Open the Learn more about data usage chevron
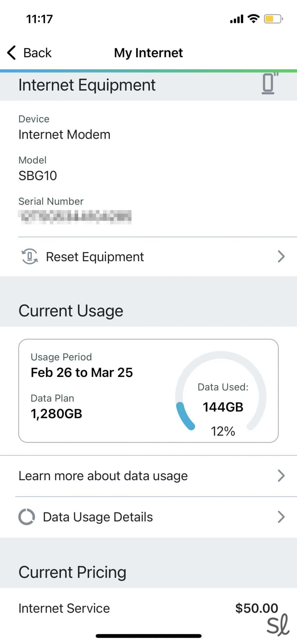The image size is (297, 644). tap(281, 476)
